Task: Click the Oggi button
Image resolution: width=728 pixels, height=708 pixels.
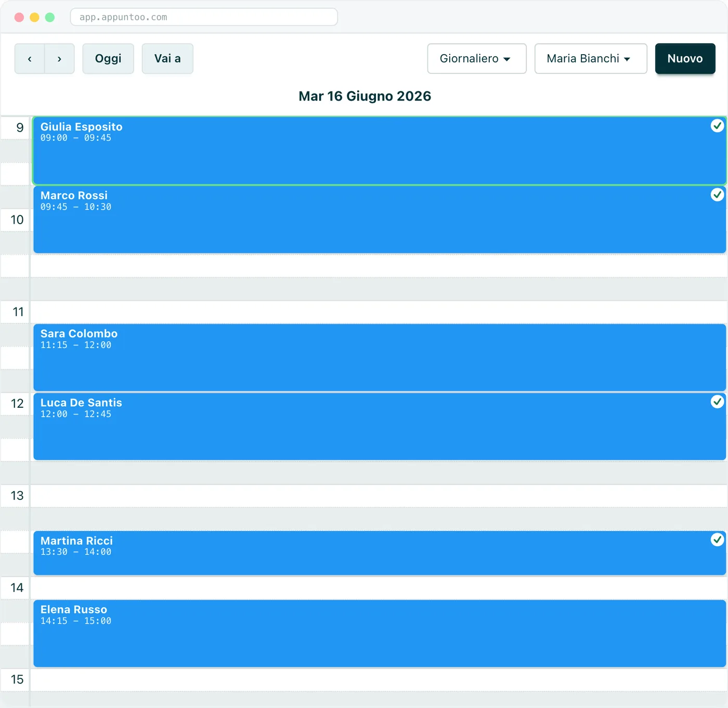Action: coord(108,59)
